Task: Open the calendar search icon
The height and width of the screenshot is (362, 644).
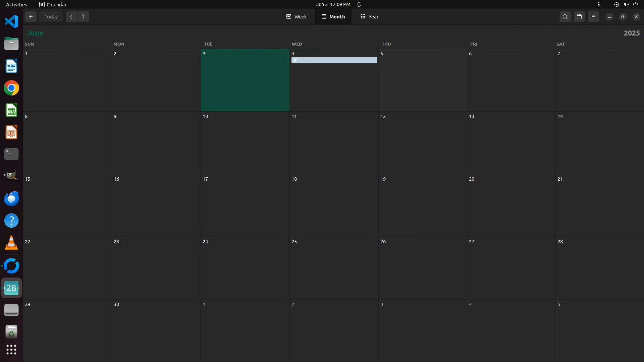Action: tap(565, 17)
